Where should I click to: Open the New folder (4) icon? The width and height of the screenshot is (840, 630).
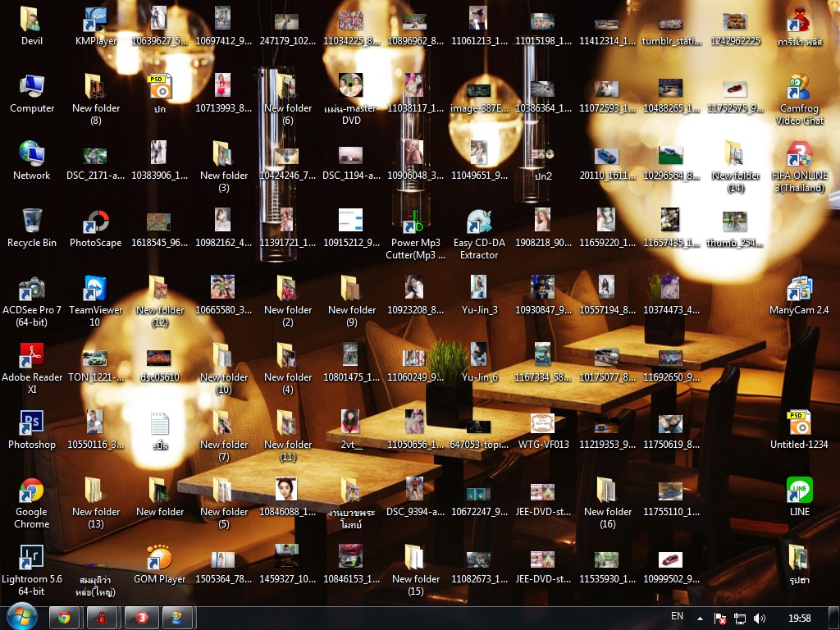[x=288, y=368]
